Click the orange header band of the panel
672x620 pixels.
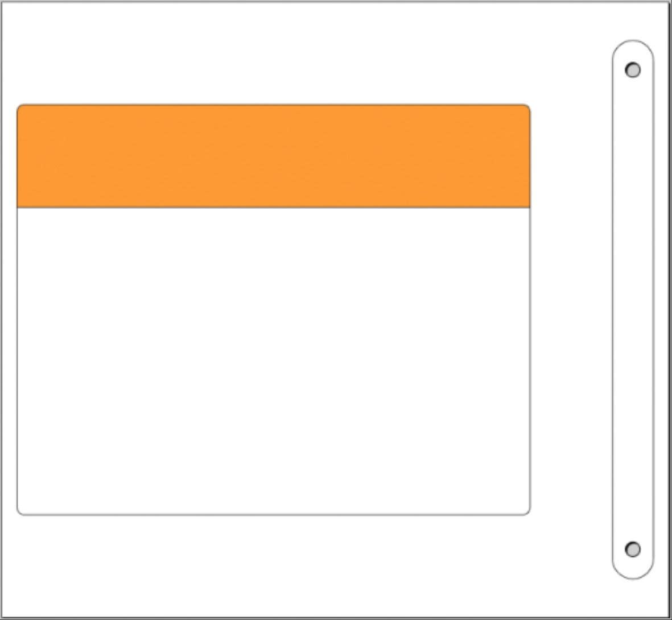point(273,156)
